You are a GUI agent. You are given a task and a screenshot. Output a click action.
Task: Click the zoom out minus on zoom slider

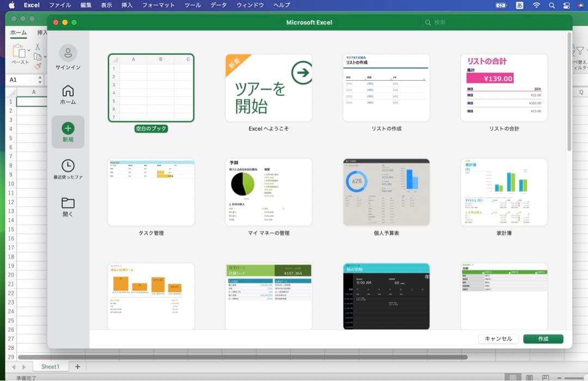[560, 377]
